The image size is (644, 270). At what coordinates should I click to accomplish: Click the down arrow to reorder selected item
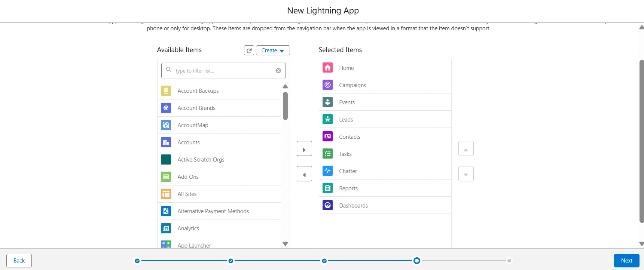pos(466,174)
